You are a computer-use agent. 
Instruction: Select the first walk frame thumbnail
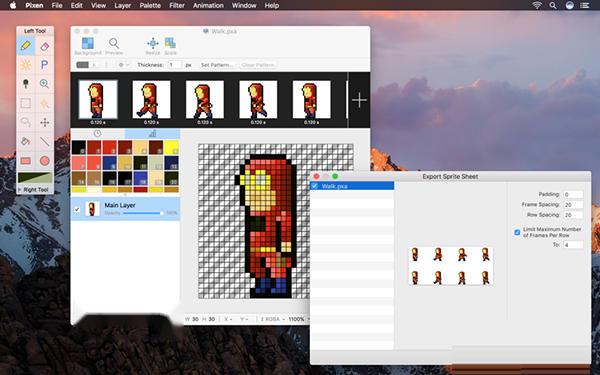pyautogui.click(x=98, y=99)
